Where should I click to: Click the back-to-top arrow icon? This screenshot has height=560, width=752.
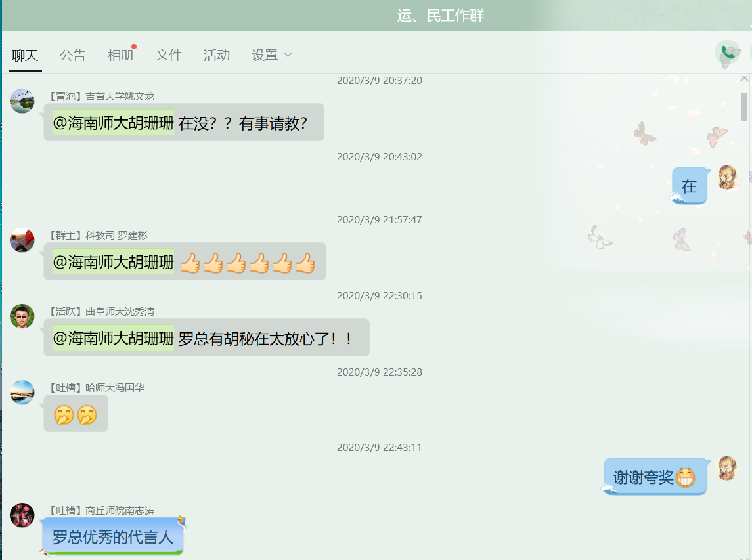(x=745, y=78)
